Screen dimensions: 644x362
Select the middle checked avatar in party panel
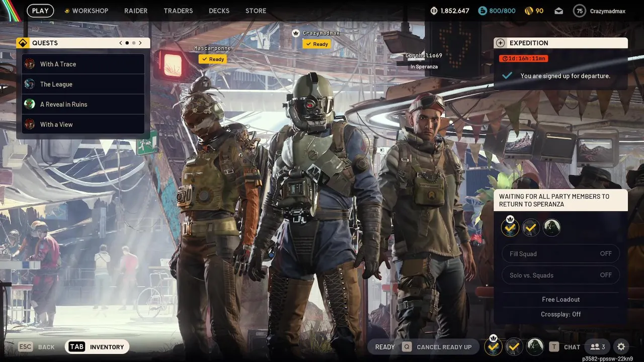[531, 228]
